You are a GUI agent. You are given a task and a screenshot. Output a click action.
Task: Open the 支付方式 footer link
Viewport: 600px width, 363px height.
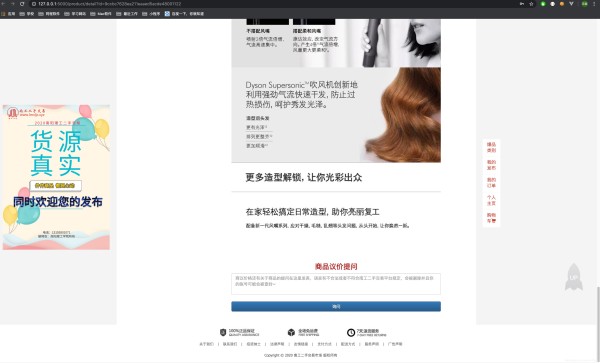click(324, 344)
